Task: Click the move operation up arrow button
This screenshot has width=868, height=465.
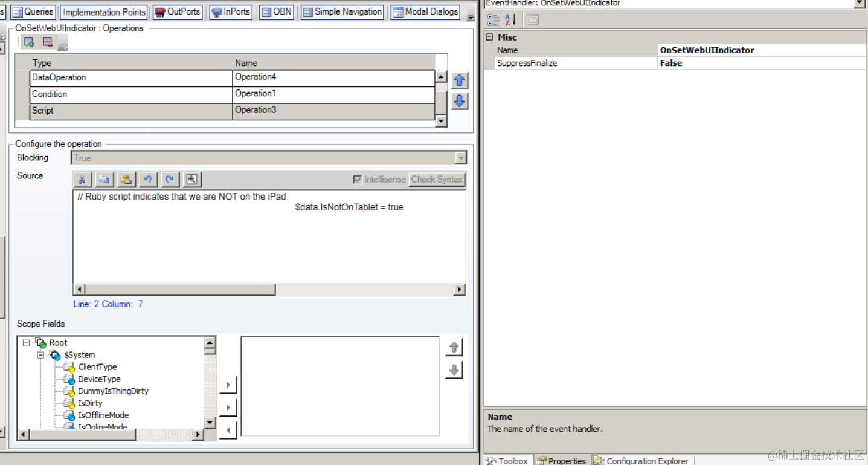Action: click(459, 80)
